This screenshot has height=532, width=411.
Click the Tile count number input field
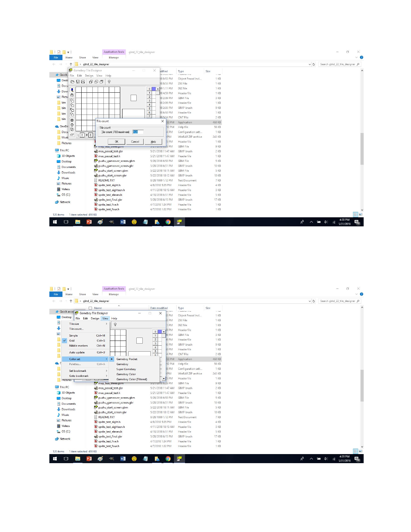tap(138, 132)
